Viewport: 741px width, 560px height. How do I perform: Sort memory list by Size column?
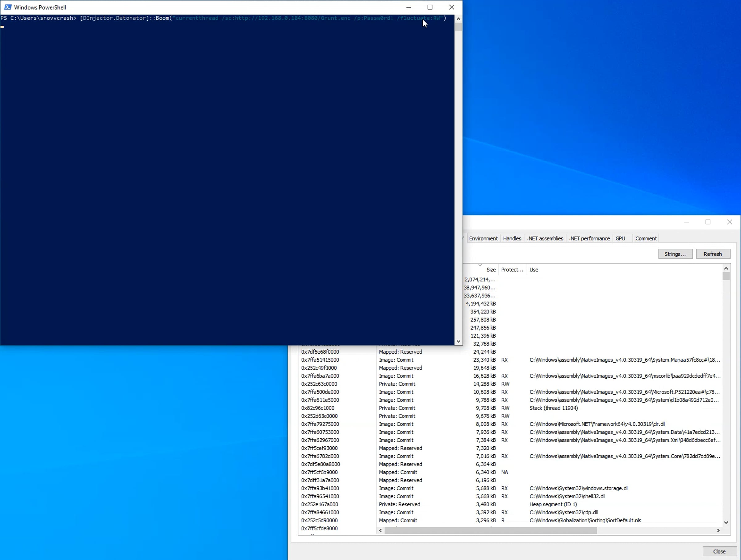(x=490, y=269)
